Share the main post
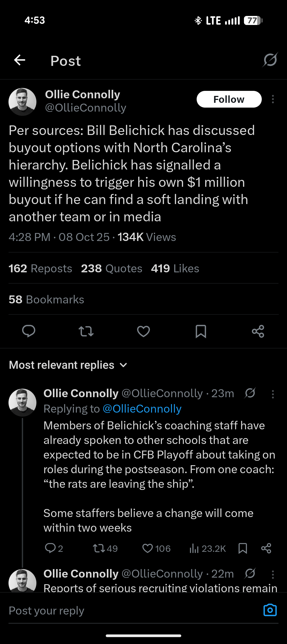The image size is (287, 644). (258, 331)
